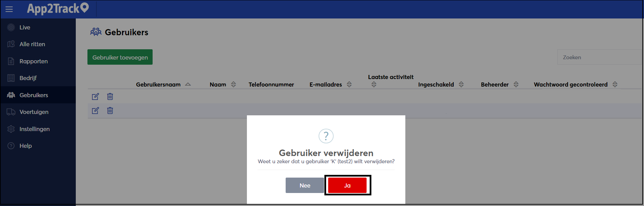
Task: Sort by Laatste activiteit column arrows
Action: (374, 84)
